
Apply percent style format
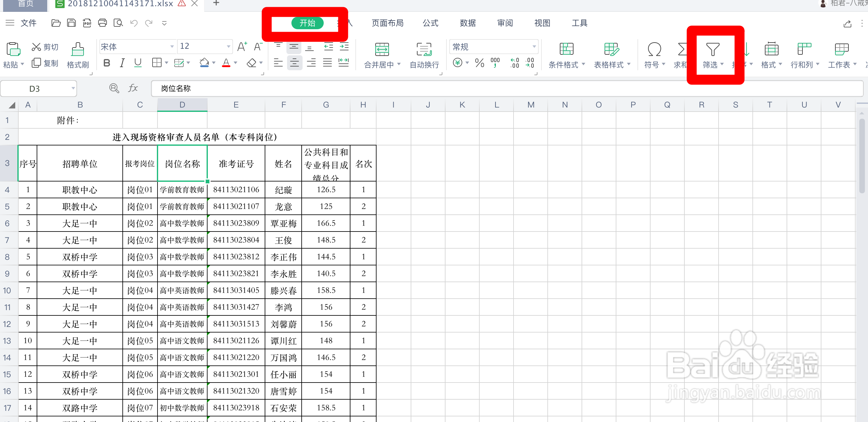click(x=479, y=63)
